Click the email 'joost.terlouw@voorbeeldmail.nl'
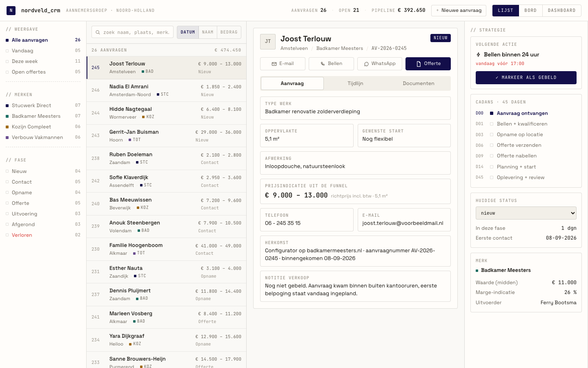This screenshot has height=368, width=588. [403, 223]
